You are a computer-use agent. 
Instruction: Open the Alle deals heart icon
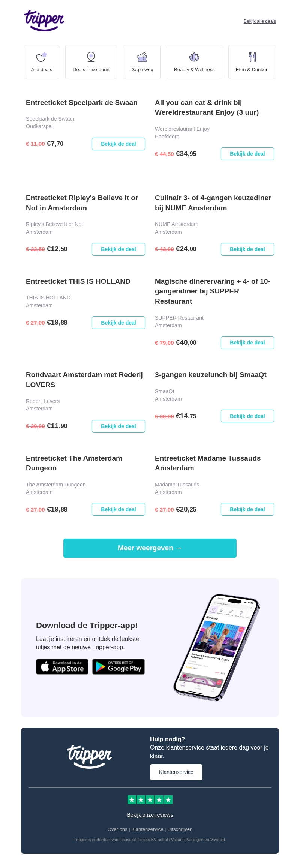[x=41, y=57]
